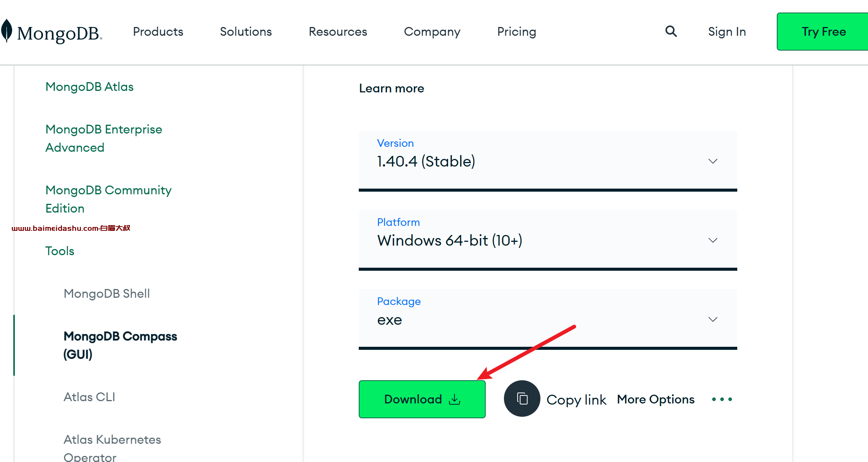Expand the Version dropdown chevron

(x=713, y=161)
